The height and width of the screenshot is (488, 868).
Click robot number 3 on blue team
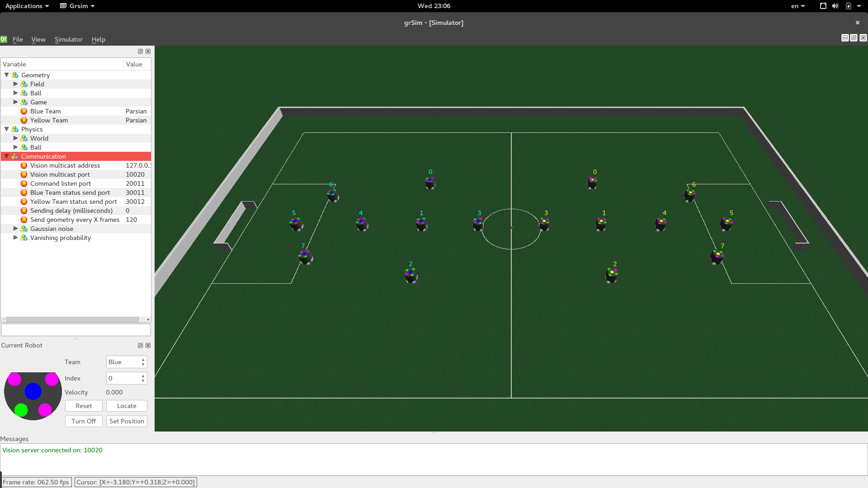click(477, 223)
